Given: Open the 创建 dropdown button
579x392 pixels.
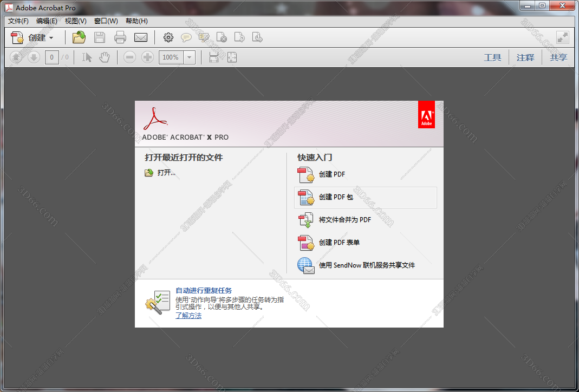Looking at the screenshot, I should 33,37.
